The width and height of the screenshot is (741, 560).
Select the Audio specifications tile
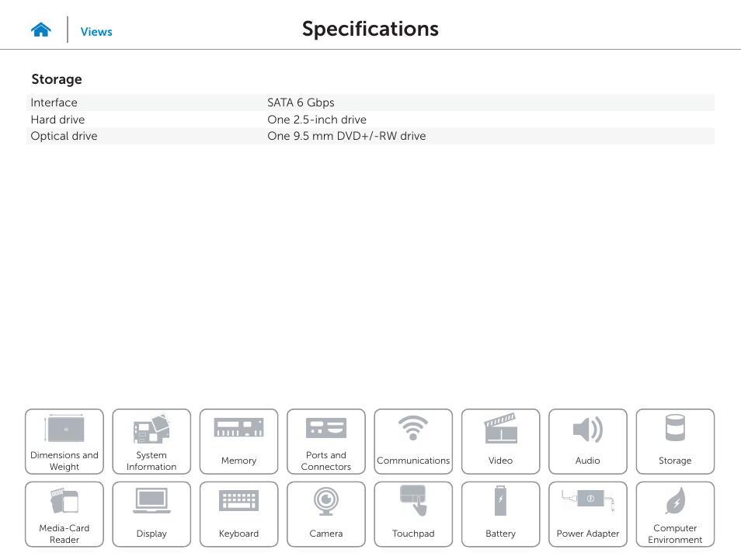pos(588,441)
